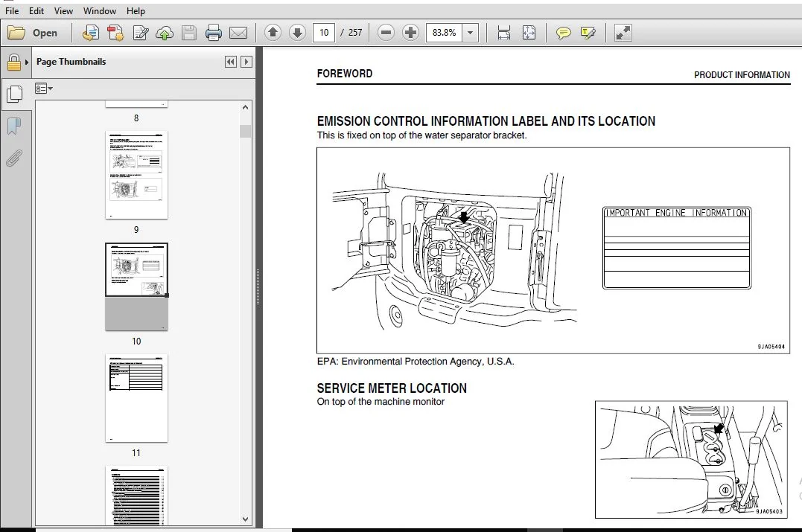This screenshot has height=532, width=802.
Task: Open the Bookmarks panel
Action: (14, 126)
